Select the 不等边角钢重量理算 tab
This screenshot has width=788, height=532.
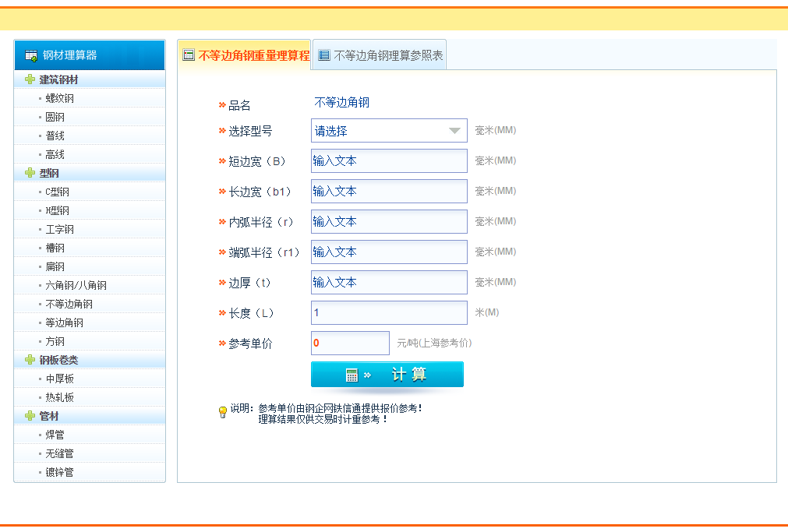253,55
